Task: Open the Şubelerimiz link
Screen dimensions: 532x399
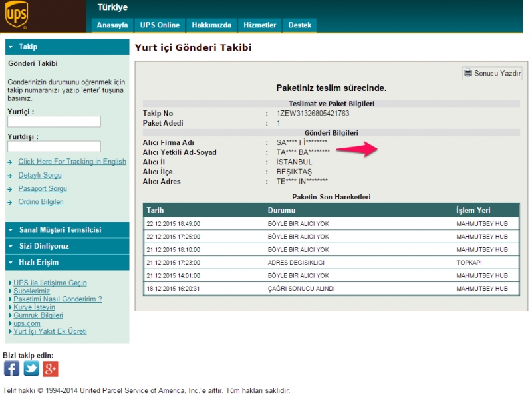Action: pyautogui.click(x=31, y=291)
